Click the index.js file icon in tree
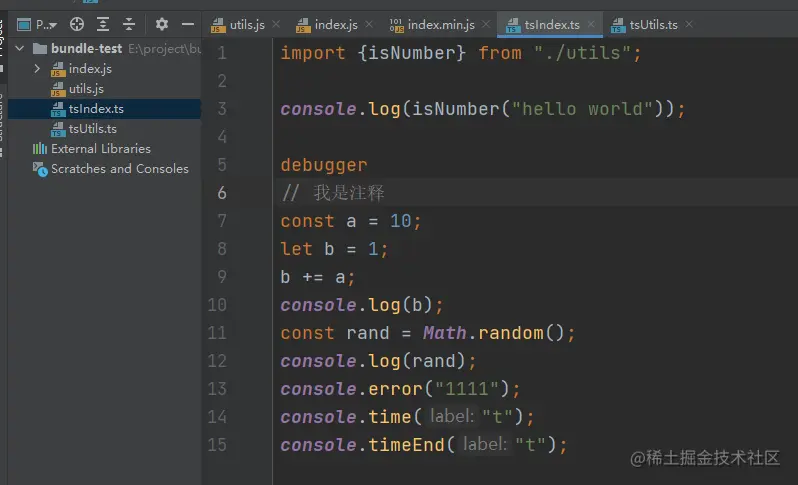This screenshot has width=798, height=485. coord(58,69)
